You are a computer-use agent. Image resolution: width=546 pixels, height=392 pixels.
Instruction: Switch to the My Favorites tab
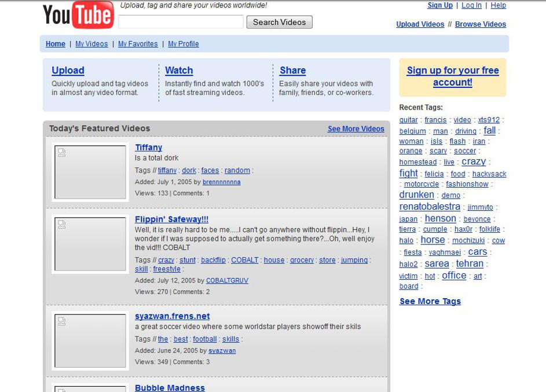point(138,44)
